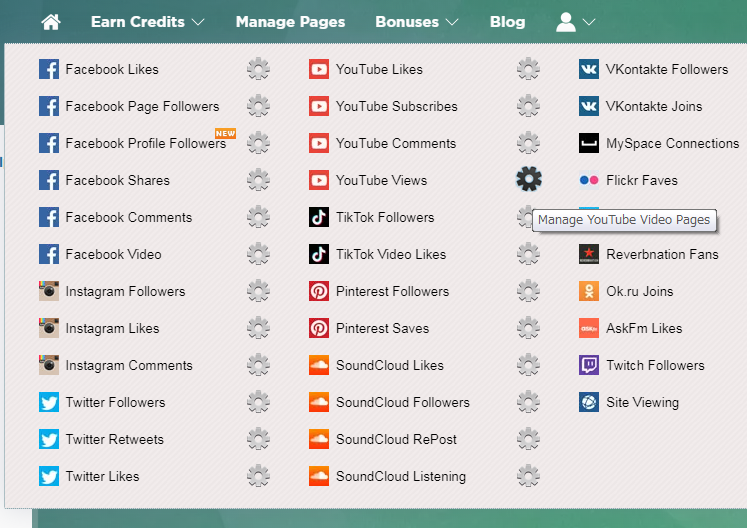
Task: Click the gear icon beside Pinterest Followers
Action: click(x=528, y=291)
